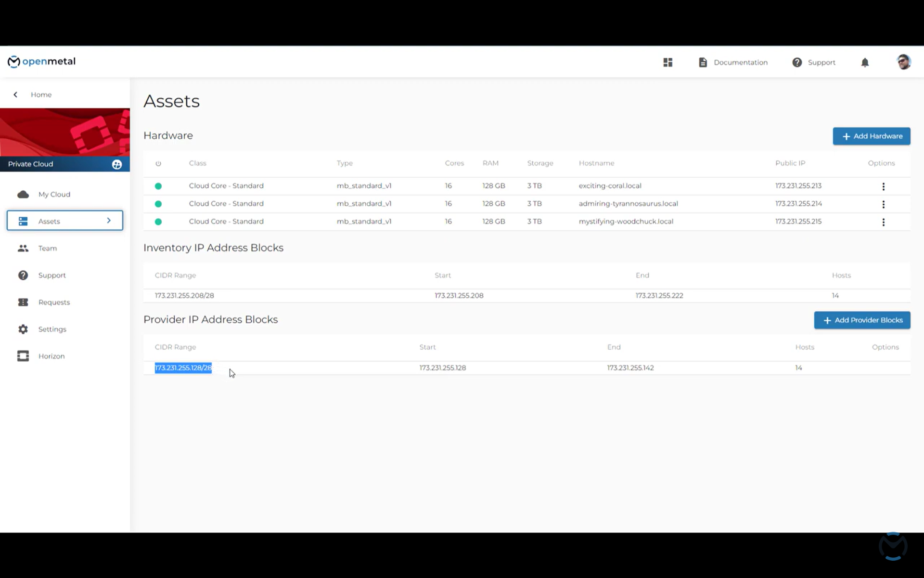924x578 pixels.
Task: Launch Horizon from the sidebar icon
Action: (x=23, y=356)
